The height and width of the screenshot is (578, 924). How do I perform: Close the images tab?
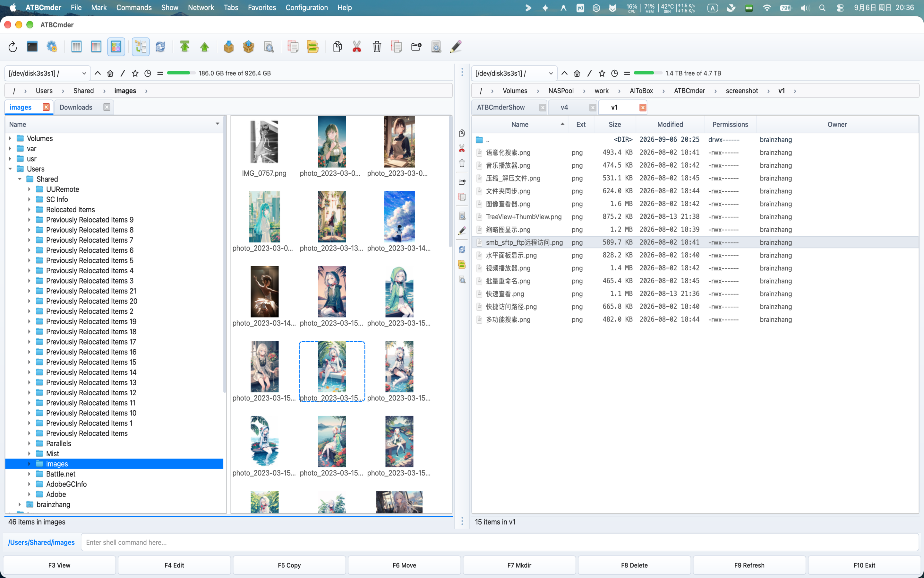46,107
